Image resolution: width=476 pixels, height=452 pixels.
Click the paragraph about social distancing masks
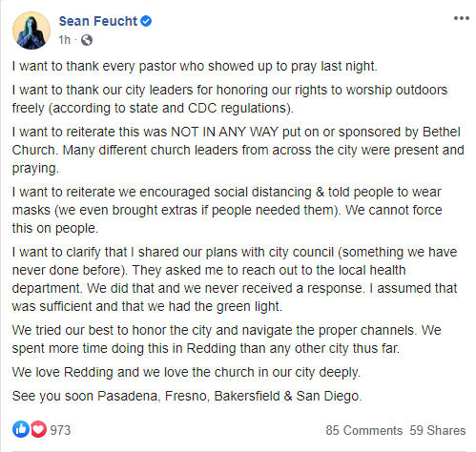(x=227, y=210)
